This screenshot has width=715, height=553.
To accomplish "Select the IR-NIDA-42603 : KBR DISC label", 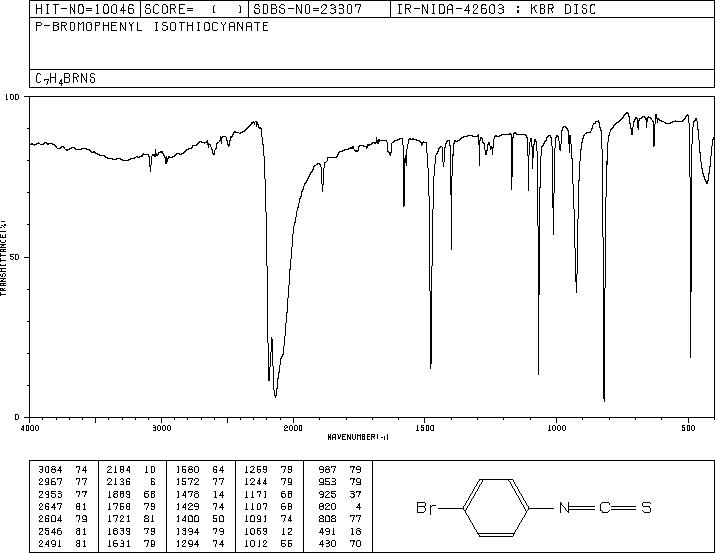I will (x=496, y=9).
